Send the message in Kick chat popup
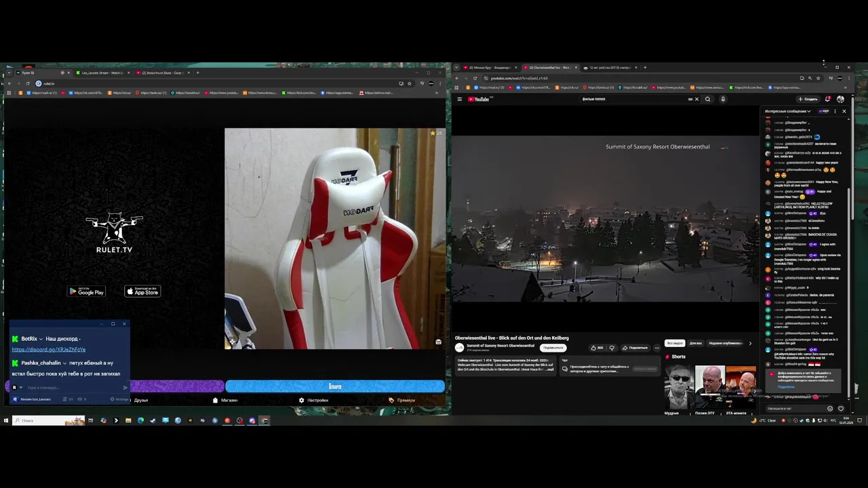Viewport: 868px width, 488px height. point(125,388)
